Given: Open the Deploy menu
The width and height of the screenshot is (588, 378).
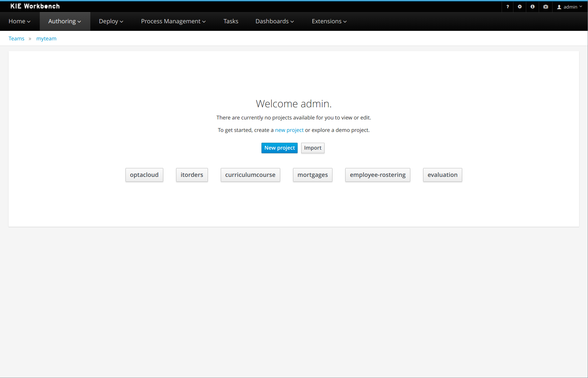Looking at the screenshot, I should tap(111, 21).
